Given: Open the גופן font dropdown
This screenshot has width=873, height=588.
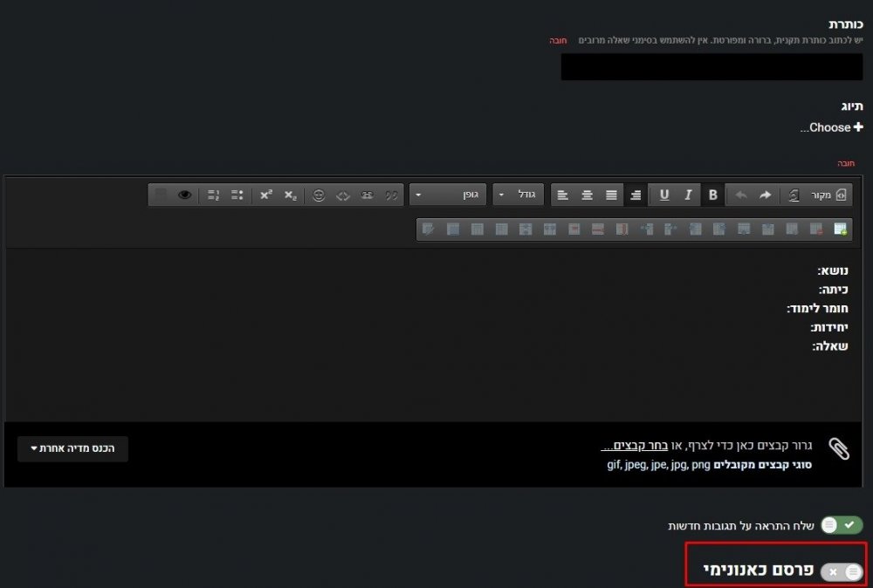Looking at the screenshot, I should pyautogui.click(x=450, y=195).
